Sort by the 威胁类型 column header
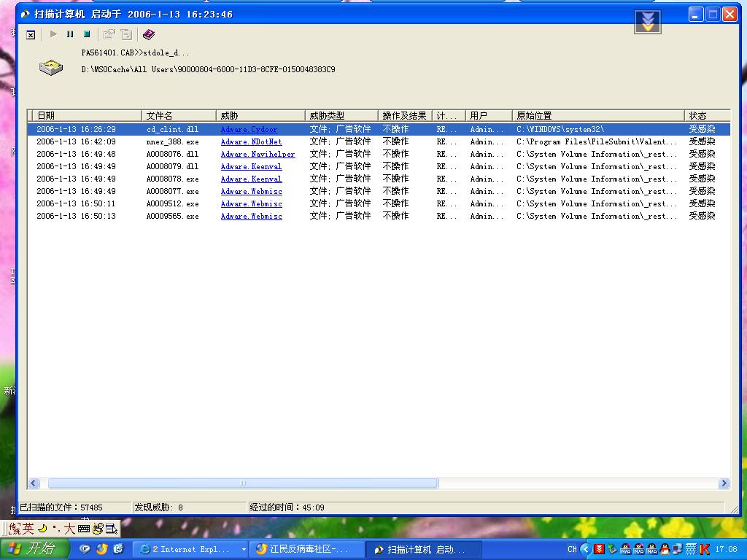Viewport: 747px width, 560px height. click(341, 116)
